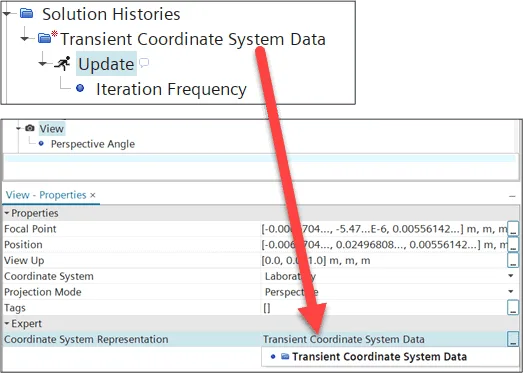Select Iteration Frequency tree item
Viewport: 523px width, 373px height.
(x=171, y=89)
